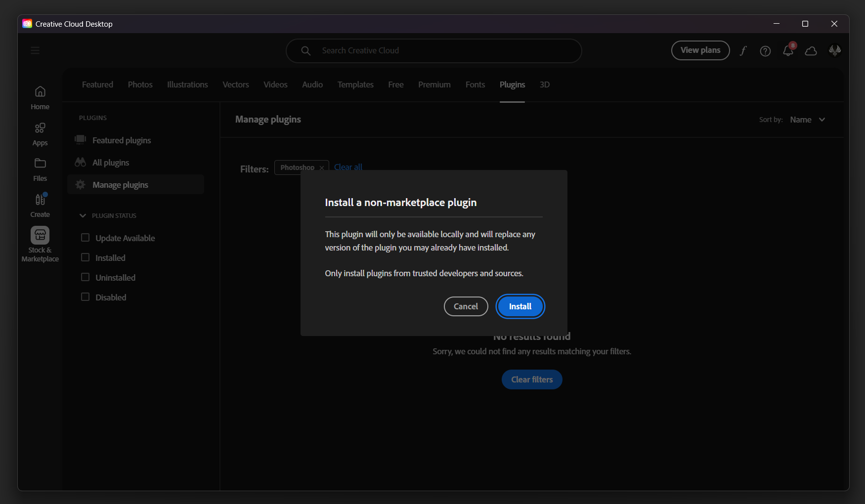Click the Clear all link
This screenshot has height=504, width=865.
click(348, 167)
